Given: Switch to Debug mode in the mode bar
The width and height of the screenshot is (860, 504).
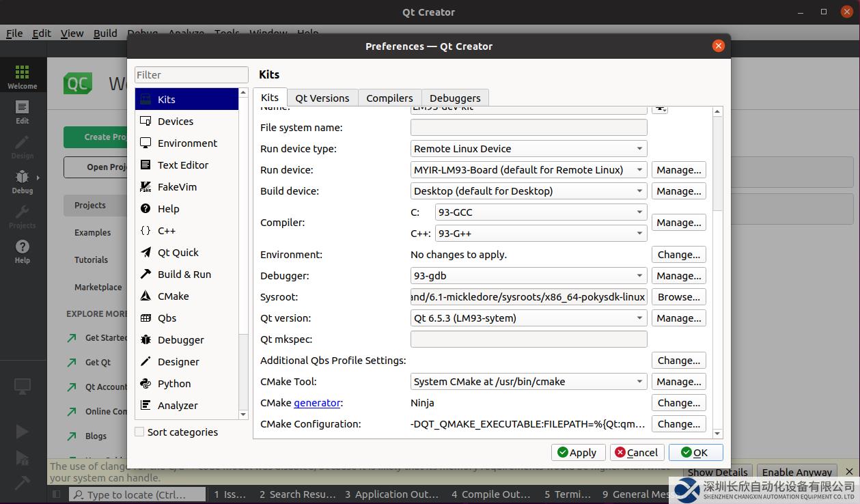Looking at the screenshot, I should coord(23,182).
